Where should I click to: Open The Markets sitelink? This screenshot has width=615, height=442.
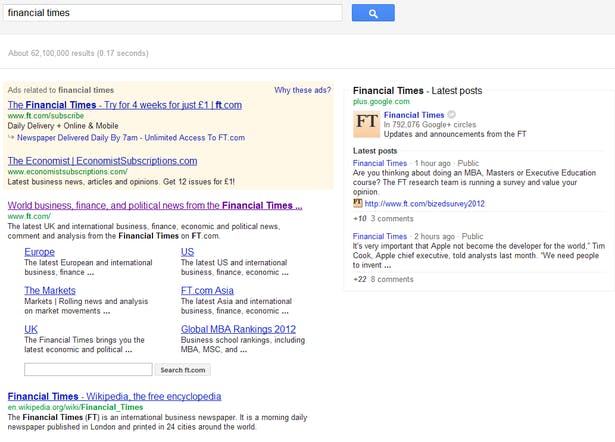(x=49, y=291)
